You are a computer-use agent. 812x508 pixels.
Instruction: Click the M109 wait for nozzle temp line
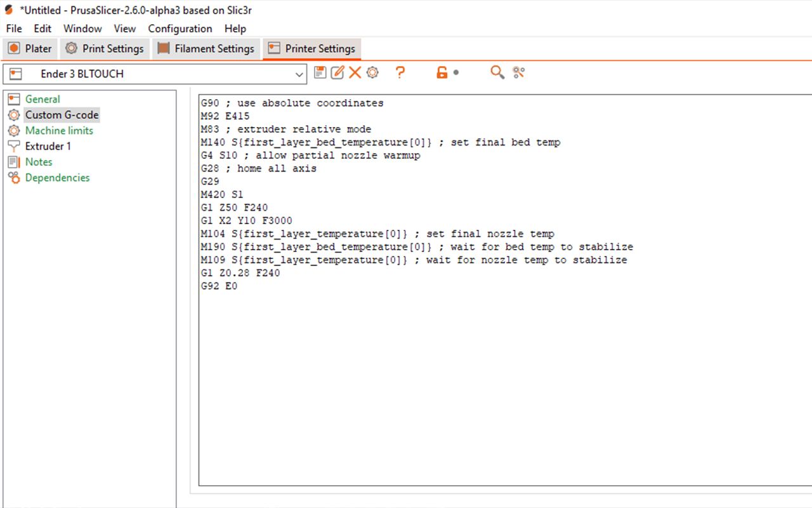click(414, 260)
